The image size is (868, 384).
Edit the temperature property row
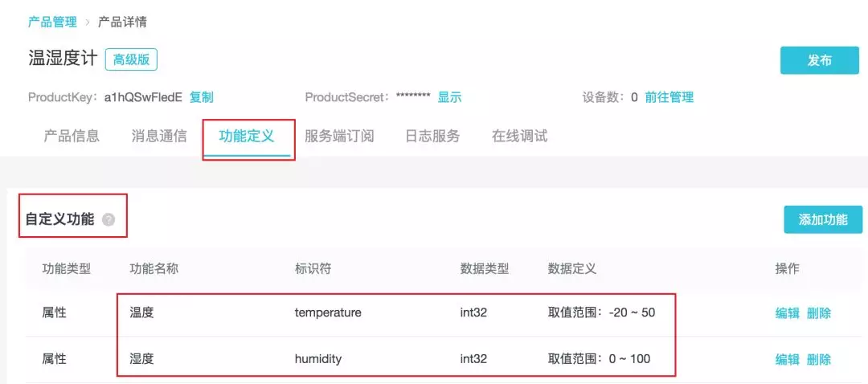pos(787,313)
